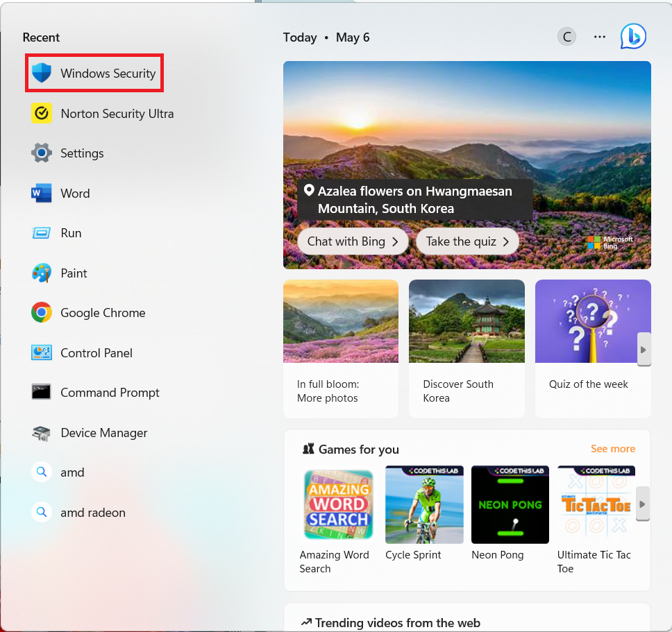Open the Neon Pong game thumbnail
Image resolution: width=672 pixels, height=632 pixels.
click(x=510, y=504)
